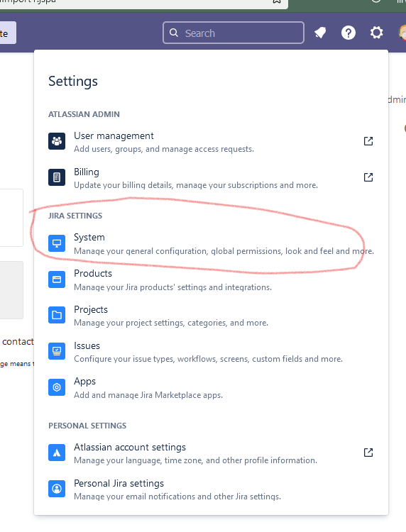The height and width of the screenshot is (532, 406).
Task: Go to Projects settings
Action: [x=211, y=315]
